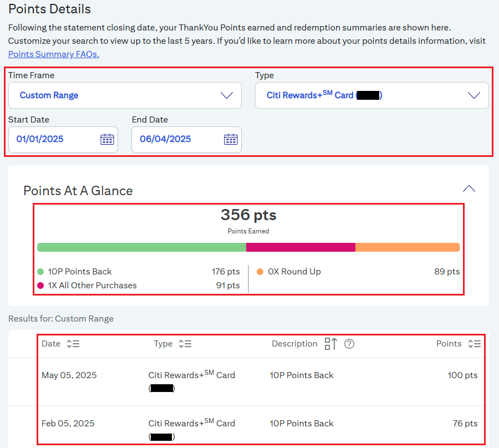Sort results by the Type column icon
499x448 pixels.
coord(185,344)
